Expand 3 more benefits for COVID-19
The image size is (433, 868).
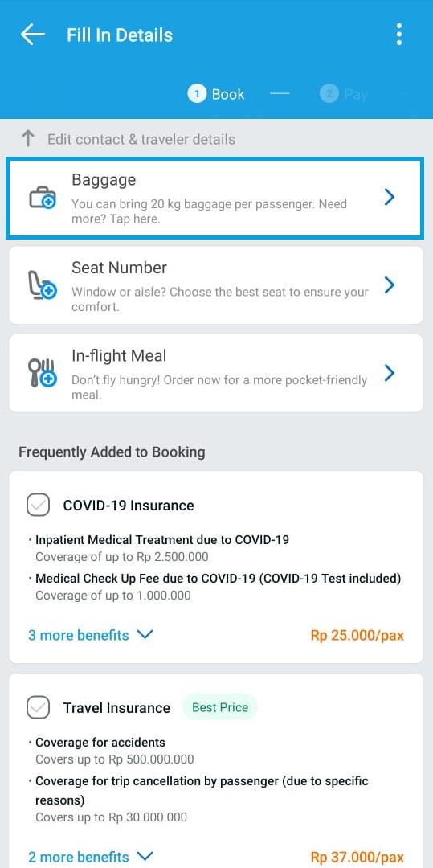tap(91, 635)
